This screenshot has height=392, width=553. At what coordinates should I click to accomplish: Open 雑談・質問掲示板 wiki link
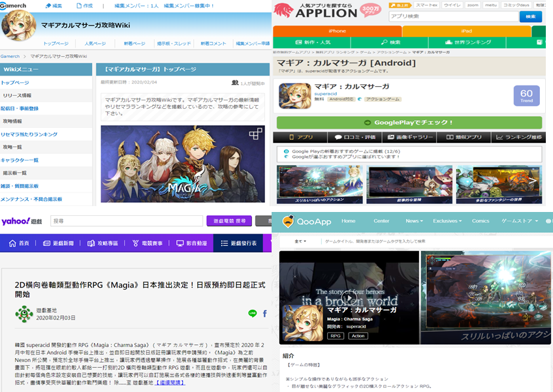20,186
